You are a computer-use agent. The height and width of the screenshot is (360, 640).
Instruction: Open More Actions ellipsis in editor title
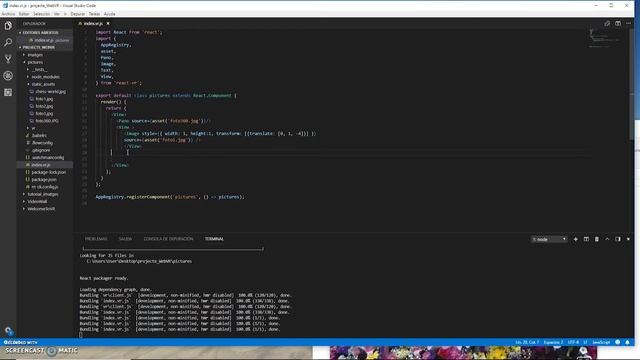pos(628,24)
